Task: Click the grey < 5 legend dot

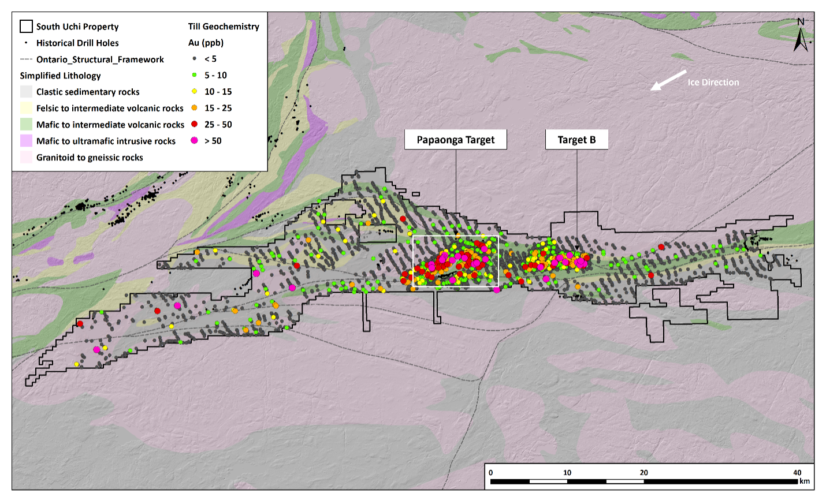Action: 195,59
